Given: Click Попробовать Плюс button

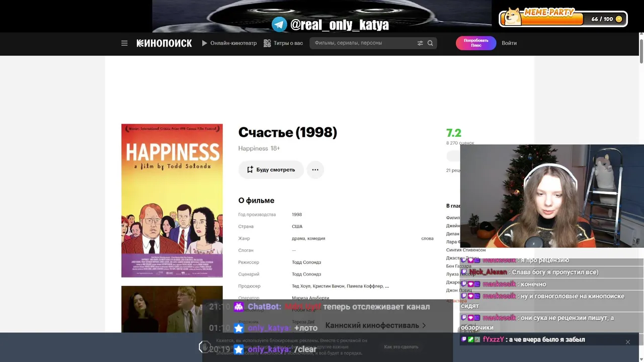Looking at the screenshot, I should coord(476,43).
